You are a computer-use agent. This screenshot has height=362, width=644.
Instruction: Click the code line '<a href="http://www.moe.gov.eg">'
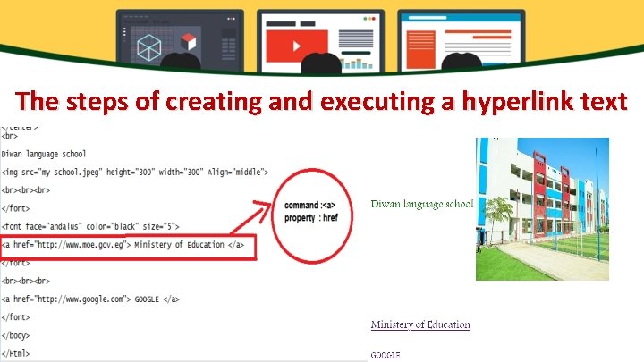123,245
